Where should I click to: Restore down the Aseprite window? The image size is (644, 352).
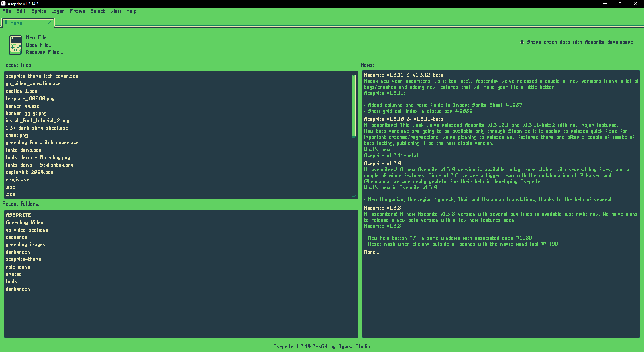click(x=620, y=4)
